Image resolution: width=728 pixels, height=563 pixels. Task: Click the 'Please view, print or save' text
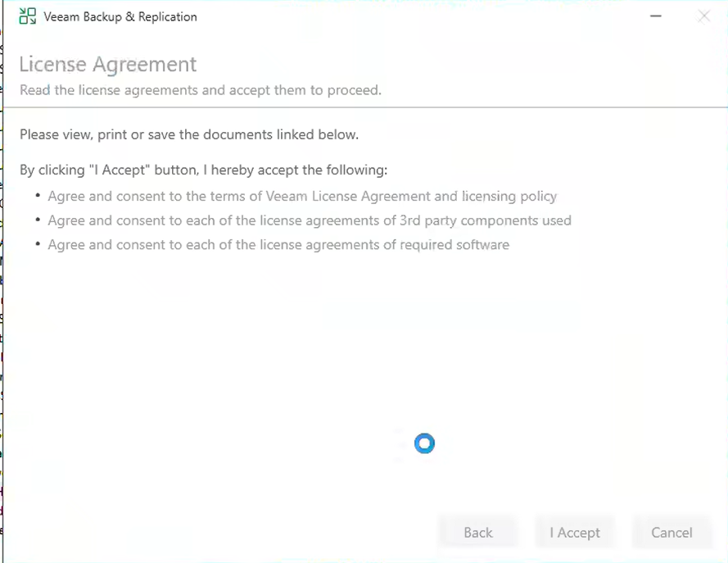tap(189, 134)
